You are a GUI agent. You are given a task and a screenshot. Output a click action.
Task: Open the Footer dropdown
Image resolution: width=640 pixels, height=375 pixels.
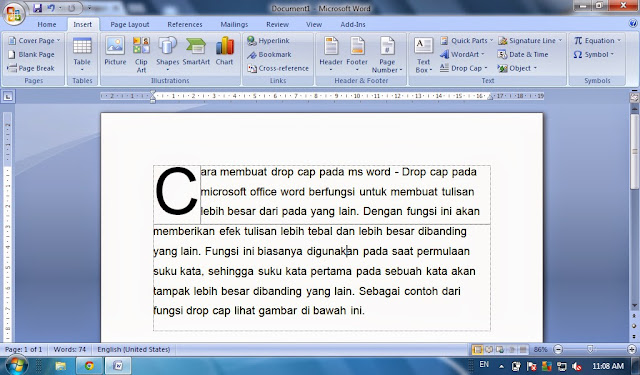(x=357, y=54)
